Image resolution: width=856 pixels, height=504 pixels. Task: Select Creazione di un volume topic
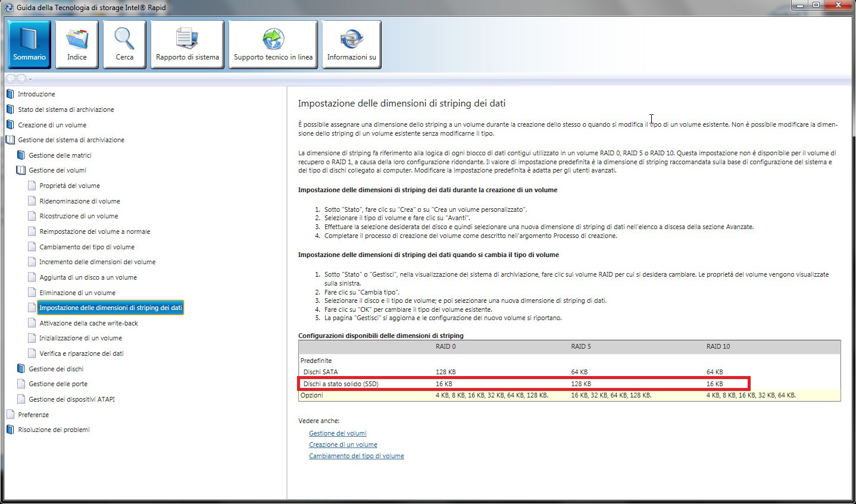click(x=52, y=125)
